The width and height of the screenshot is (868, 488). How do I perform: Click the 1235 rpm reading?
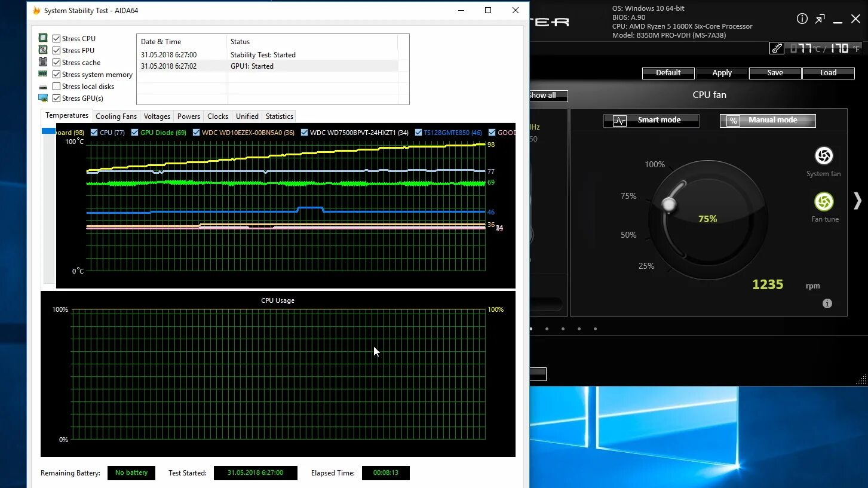click(x=768, y=284)
